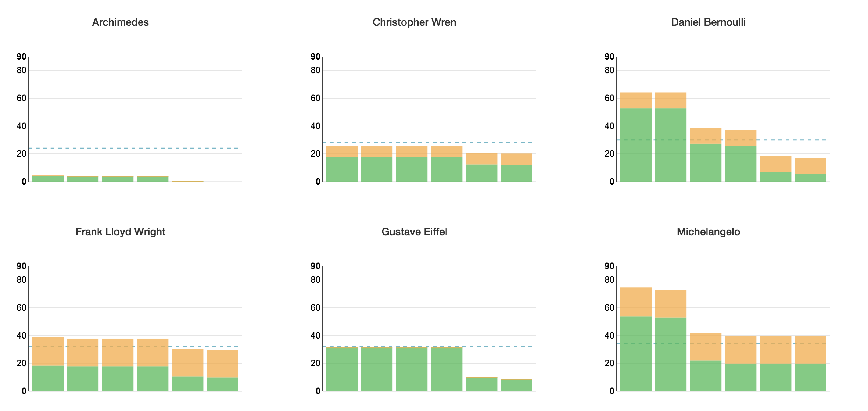Select the Christopher Wren chart title
Image resolution: width=868 pixels, height=411 pixels.
click(x=414, y=22)
